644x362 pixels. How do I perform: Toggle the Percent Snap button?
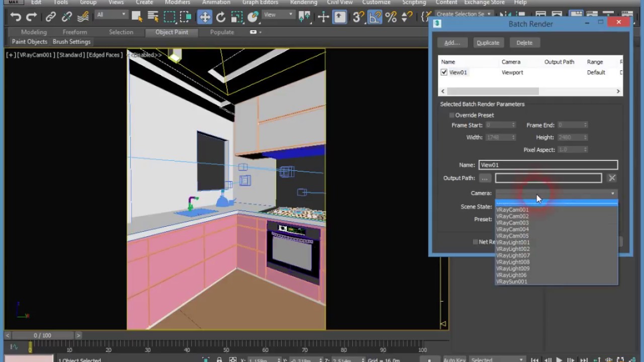pos(391,17)
